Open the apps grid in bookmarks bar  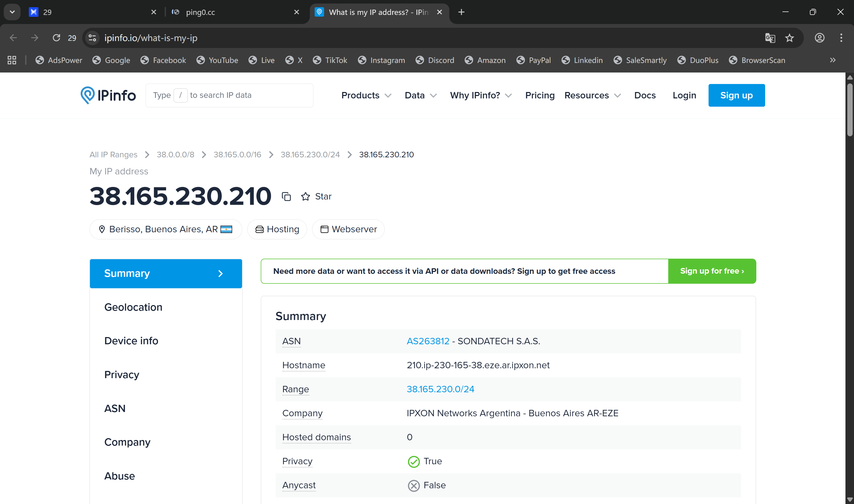point(12,60)
